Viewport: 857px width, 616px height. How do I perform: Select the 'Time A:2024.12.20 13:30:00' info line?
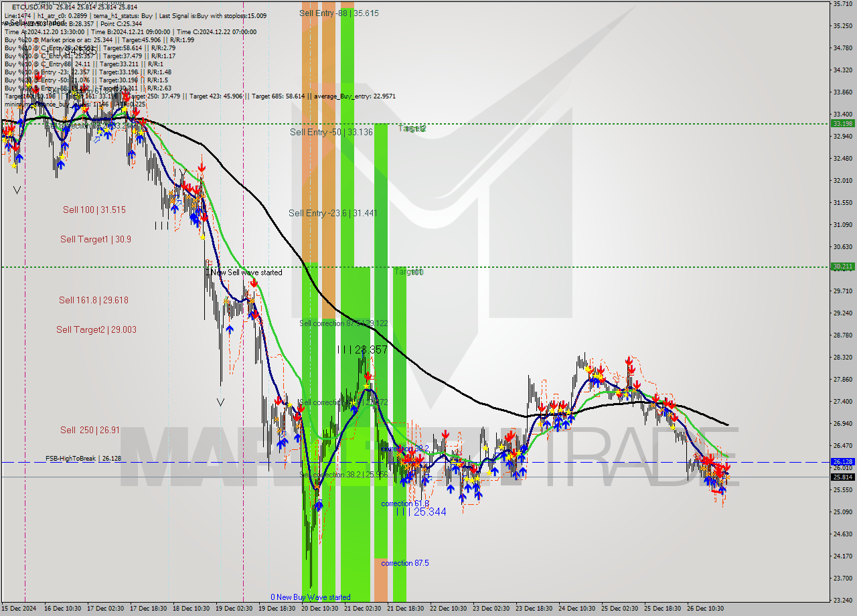[44, 31]
